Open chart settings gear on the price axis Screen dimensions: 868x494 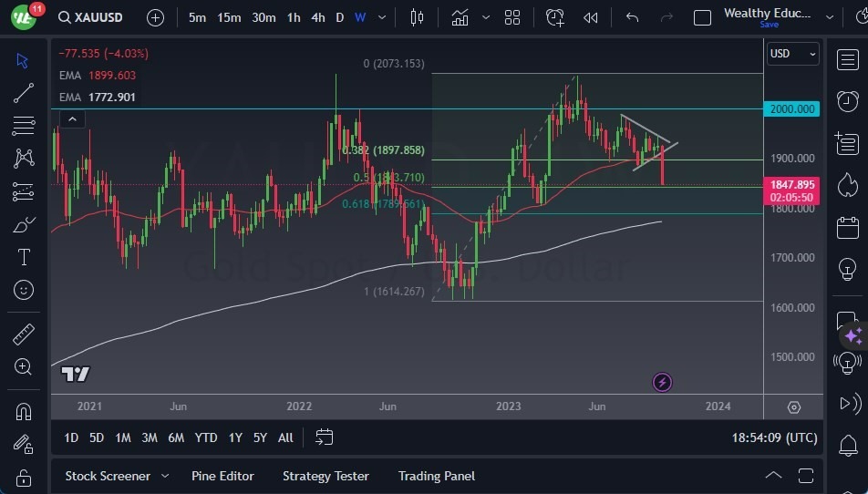click(x=794, y=407)
